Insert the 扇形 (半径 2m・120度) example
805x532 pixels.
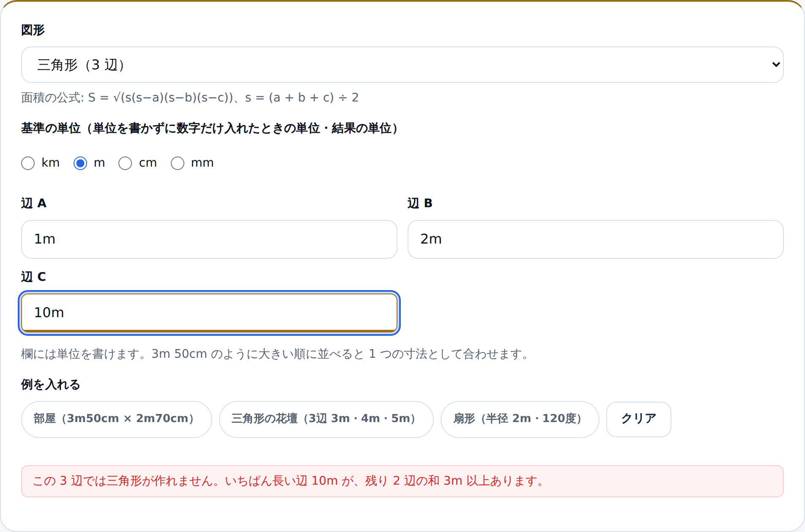(520, 419)
